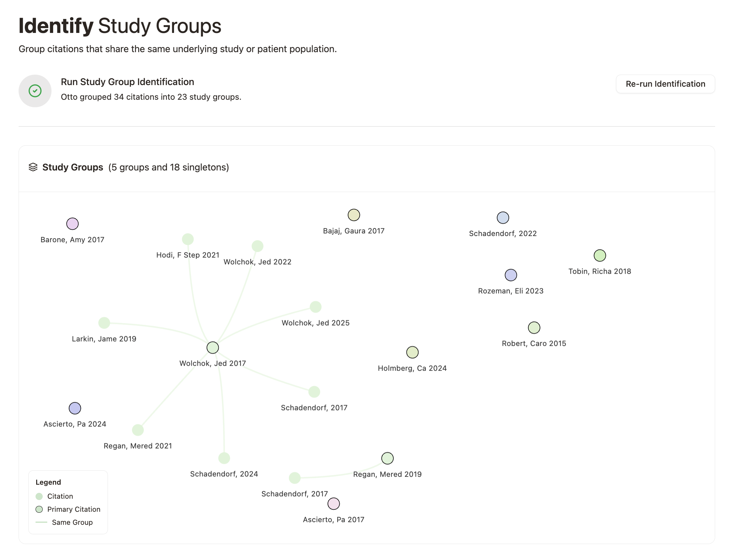This screenshot has width=736, height=560.
Task: Select the Wolchok, Jed 2017 primary node
Action: (212, 347)
